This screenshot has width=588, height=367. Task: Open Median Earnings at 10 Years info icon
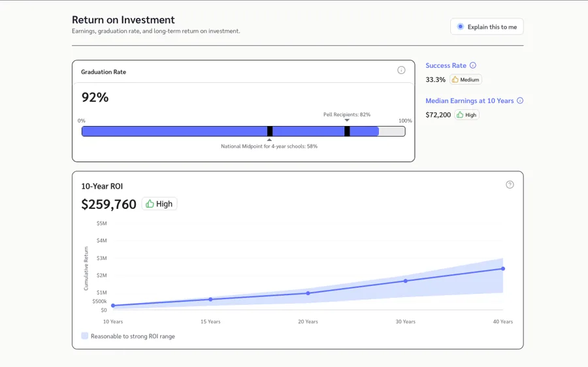520,101
